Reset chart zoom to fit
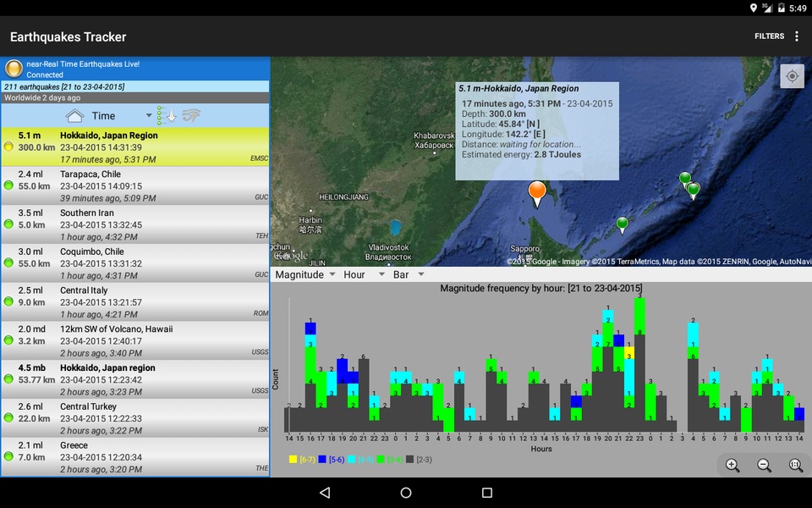 (796, 465)
